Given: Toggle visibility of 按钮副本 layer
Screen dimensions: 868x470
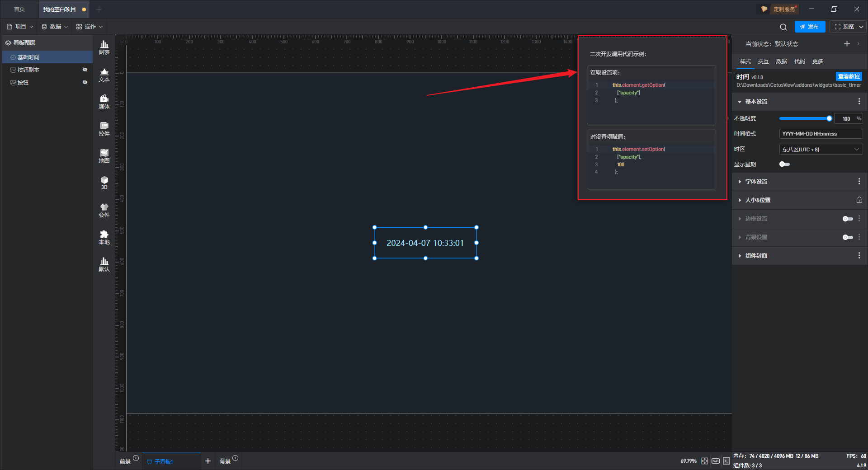Looking at the screenshot, I should 85,70.
